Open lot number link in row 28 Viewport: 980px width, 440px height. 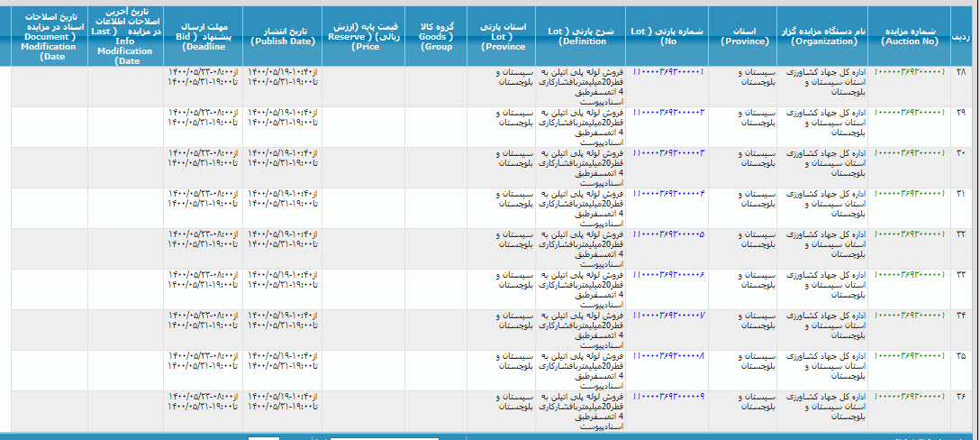(x=667, y=71)
